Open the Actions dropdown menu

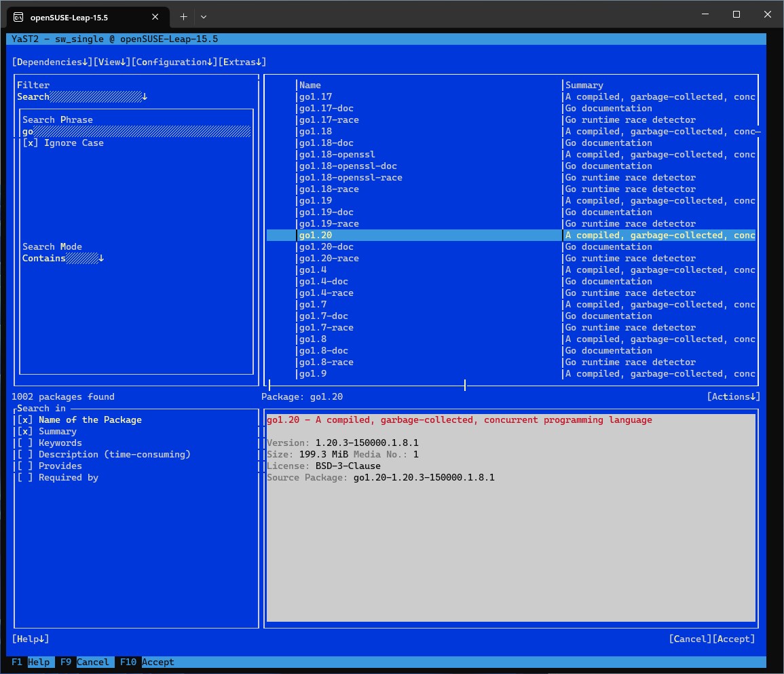(734, 396)
